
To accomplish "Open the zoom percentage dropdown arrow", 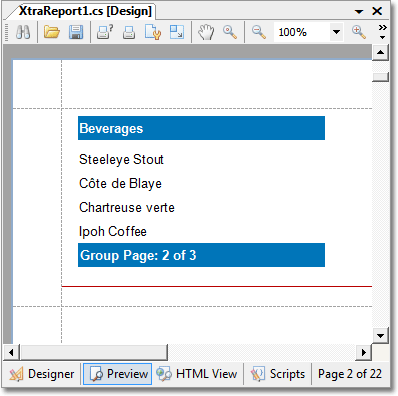I will coord(336,32).
